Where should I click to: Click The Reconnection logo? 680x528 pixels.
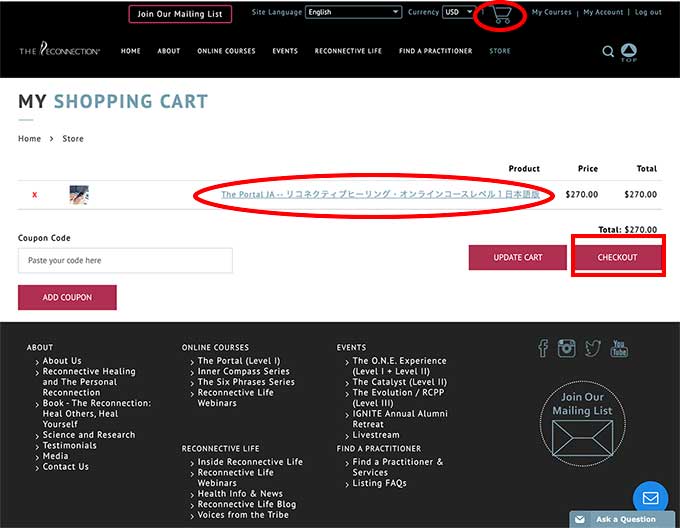tap(59, 49)
